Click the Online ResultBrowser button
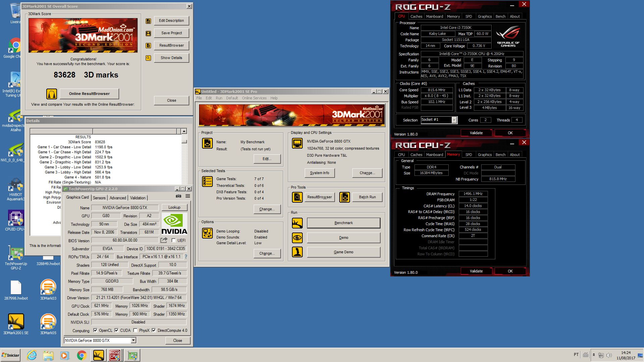The width and height of the screenshot is (644, 362). coord(89,94)
